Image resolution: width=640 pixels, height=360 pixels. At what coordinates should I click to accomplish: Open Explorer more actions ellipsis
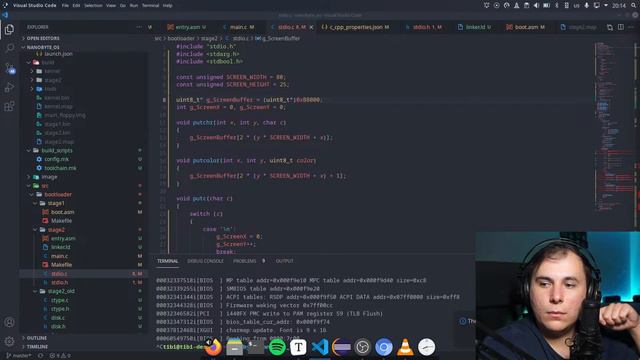pyautogui.click(x=139, y=27)
